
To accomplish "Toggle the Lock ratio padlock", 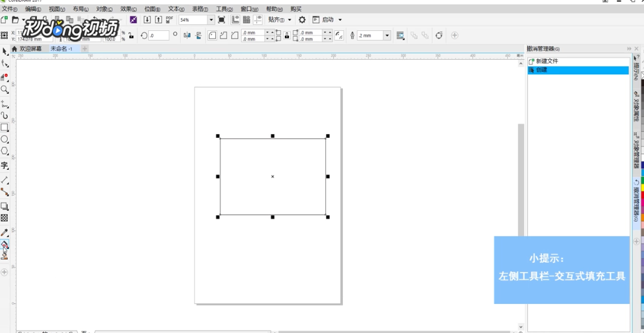I will tap(131, 35).
